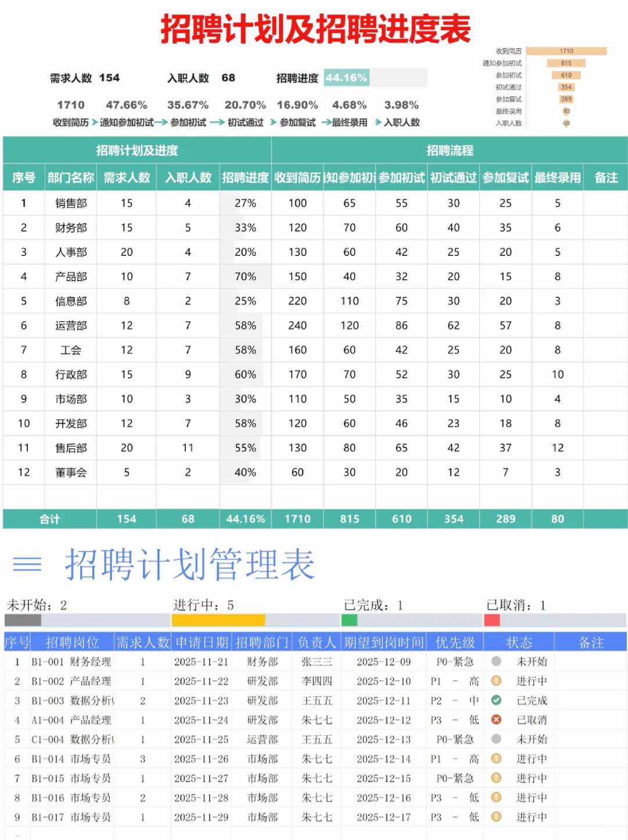The height and width of the screenshot is (840, 628).
Task: Toggle the 未开始 indicator for C1-004 数据分析
Action: point(497,739)
